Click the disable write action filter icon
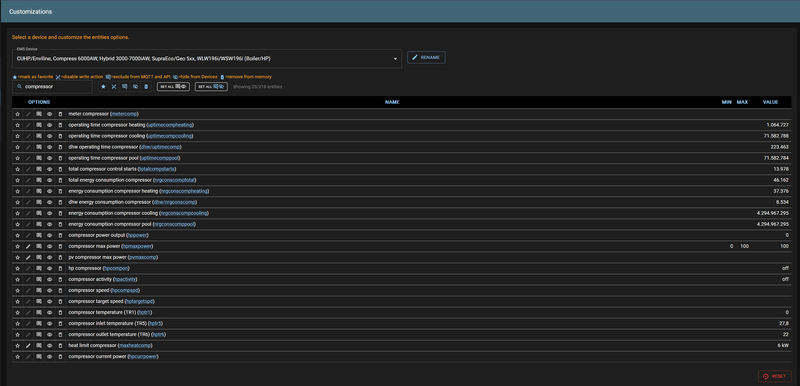800x386 pixels. [114, 87]
